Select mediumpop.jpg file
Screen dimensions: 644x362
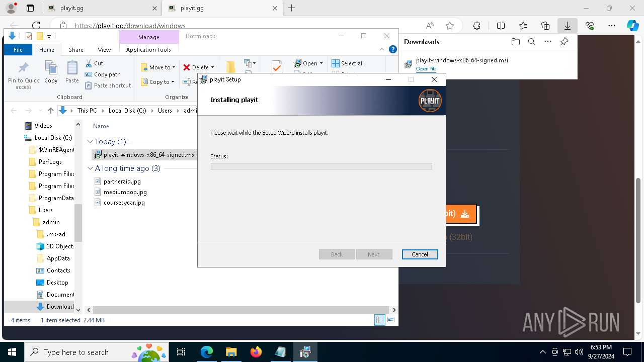coord(125,192)
